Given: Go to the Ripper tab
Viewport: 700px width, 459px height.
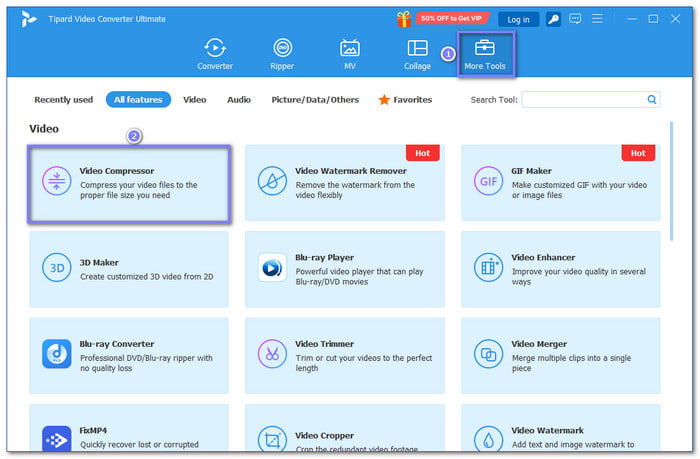Looking at the screenshot, I should tap(282, 54).
